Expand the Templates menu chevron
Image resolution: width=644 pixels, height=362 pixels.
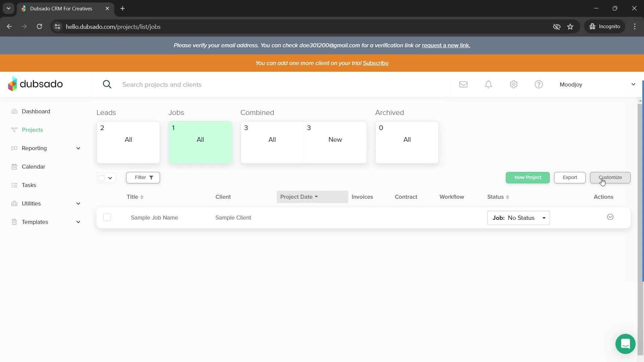click(78, 222)
